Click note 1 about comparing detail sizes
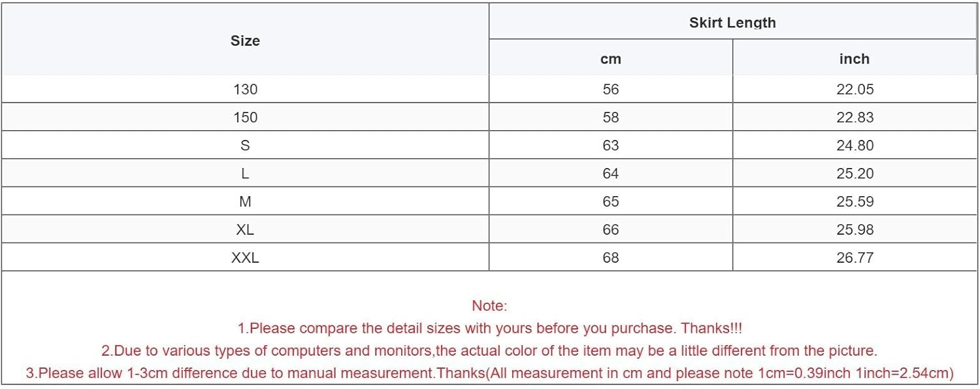 click(x=489, y=328)
